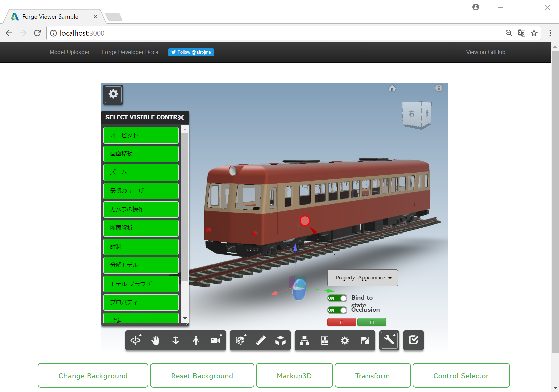Disable the Occlusion toggle

tap(337, 310)
